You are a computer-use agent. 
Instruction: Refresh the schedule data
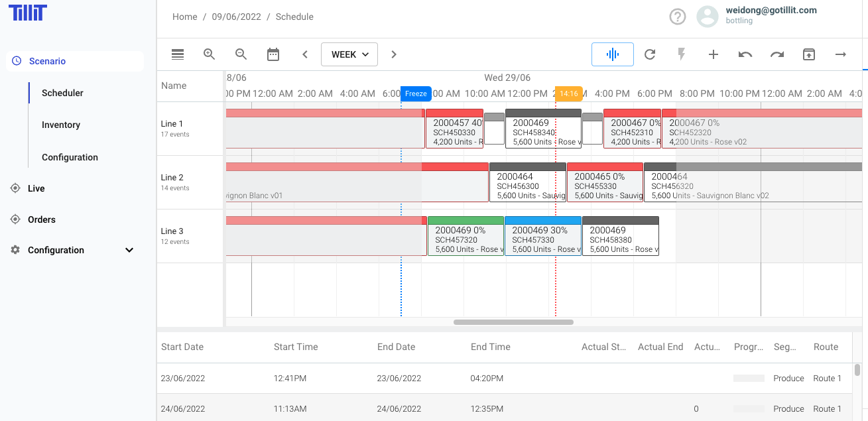click(650, 54)
